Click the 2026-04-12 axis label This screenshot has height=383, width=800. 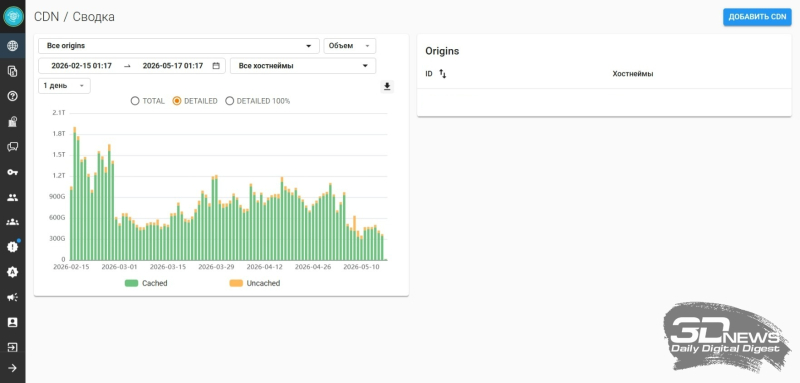[264, 267]
